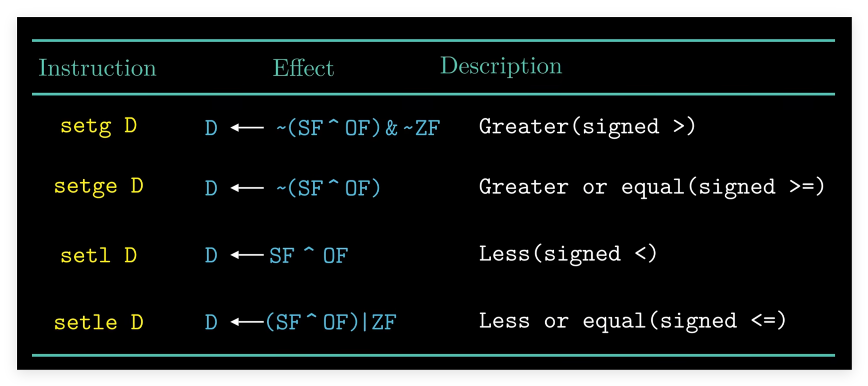
Task: Select the setle D instruction text
Action: pos(99,322)
